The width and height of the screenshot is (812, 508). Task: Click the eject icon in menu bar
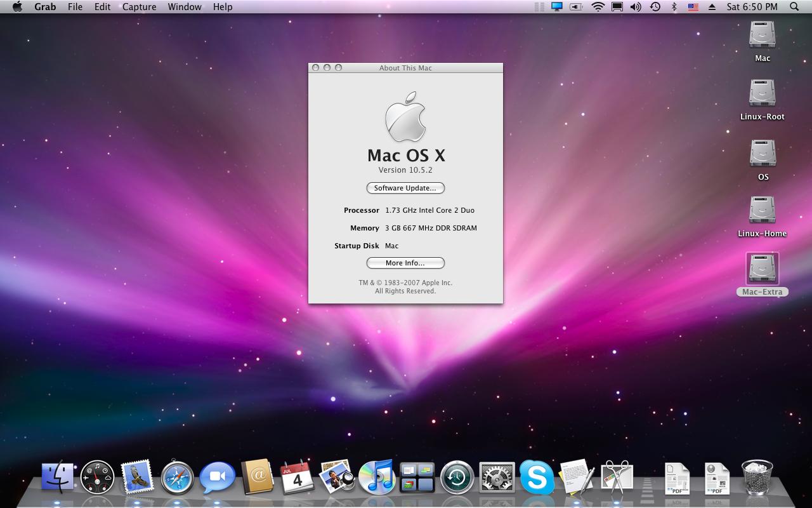pyautogui.click(x=712, y=7)
